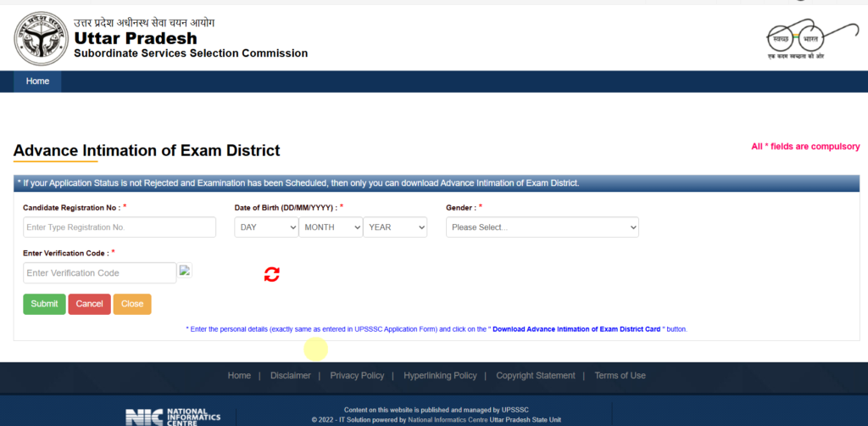This screenshot has height=426, width=868.
Task: Click the Hindi commission name header text
Action: coord(144,23)
